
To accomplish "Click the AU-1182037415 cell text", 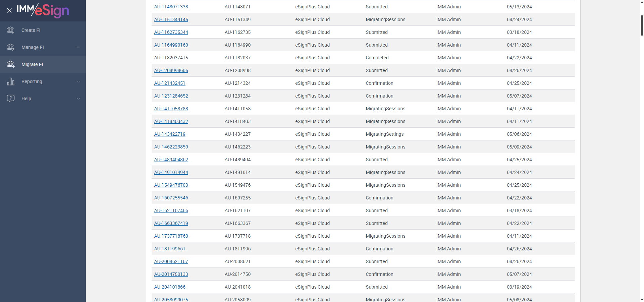I will 171,58.
